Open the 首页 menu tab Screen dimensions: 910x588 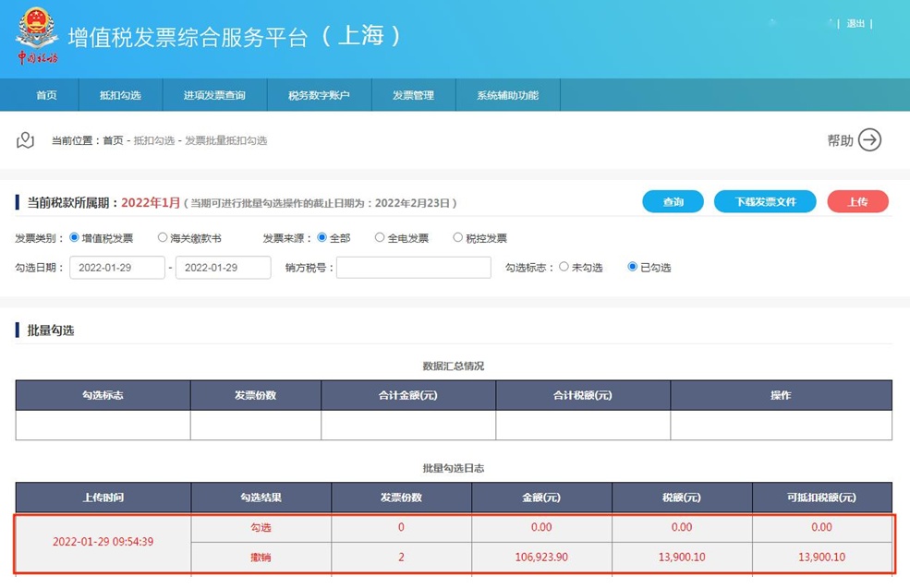click(x=46, y=95)
